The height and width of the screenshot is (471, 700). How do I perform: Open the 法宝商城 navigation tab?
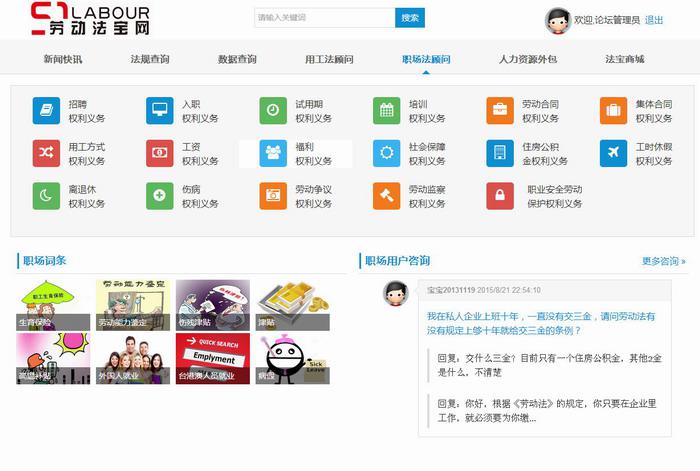pyautogui.click(x=624, y=59)
